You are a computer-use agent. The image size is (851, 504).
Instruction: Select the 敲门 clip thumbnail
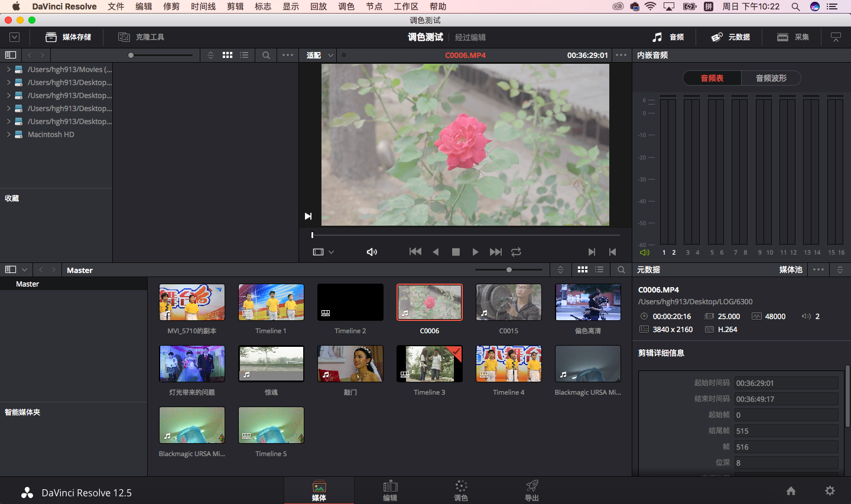(x=350, y=364)
